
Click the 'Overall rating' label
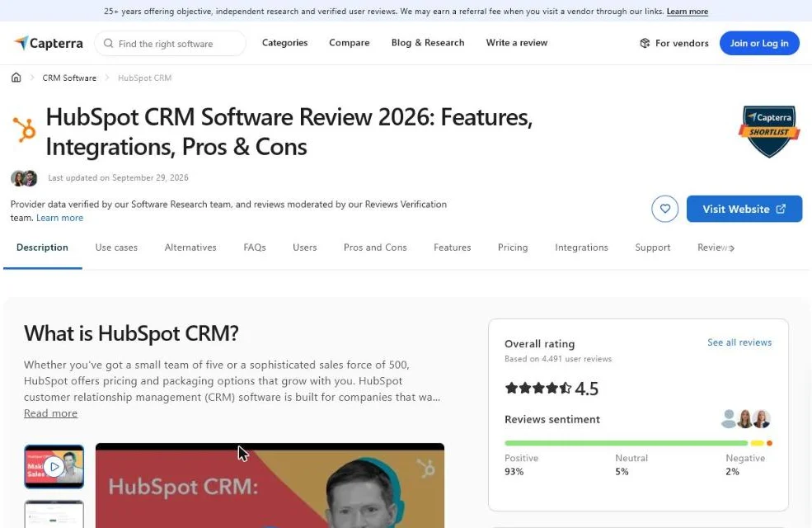point(540,344)
